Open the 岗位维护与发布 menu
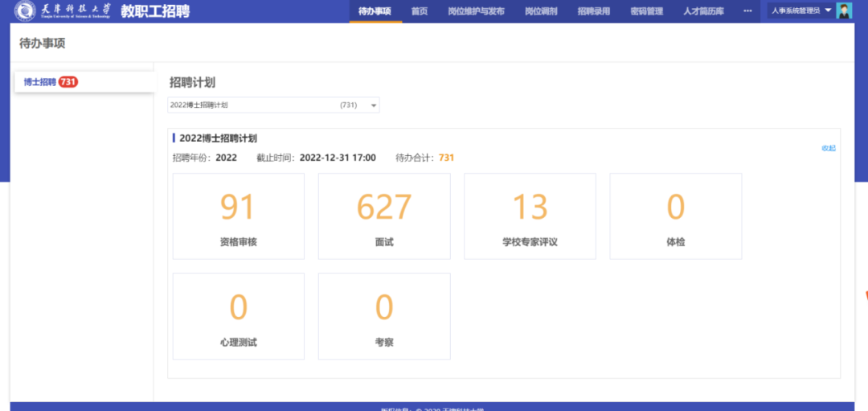The width and height of the screenshot is (868, 411). (x=476, y=11)
